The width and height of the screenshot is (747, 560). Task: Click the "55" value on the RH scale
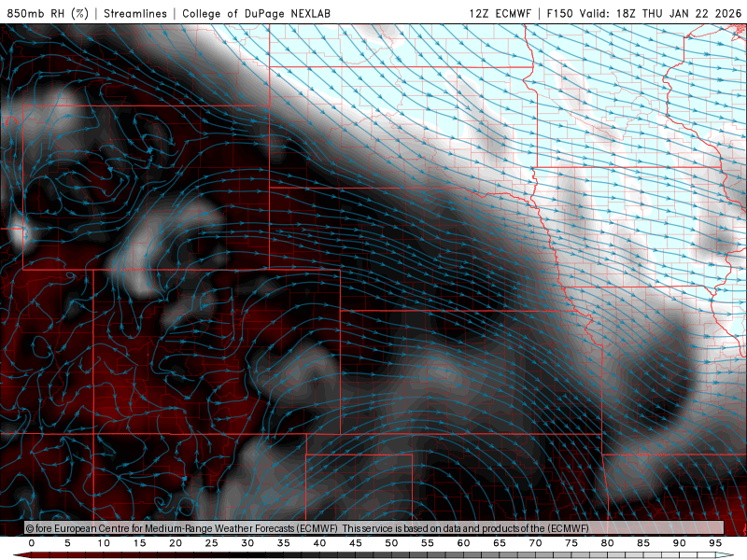[x=428, y=543]
